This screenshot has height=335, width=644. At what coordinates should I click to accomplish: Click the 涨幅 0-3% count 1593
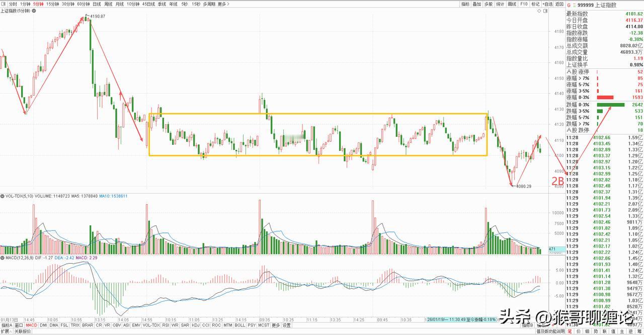pyautogui.click(x=638, y=98)
